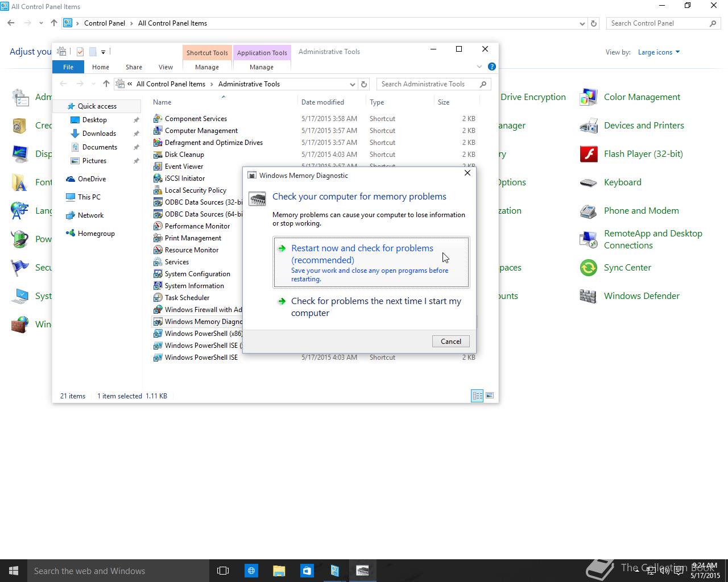Select Event Viewer icon
728x582 pixels.
(158, 167)
